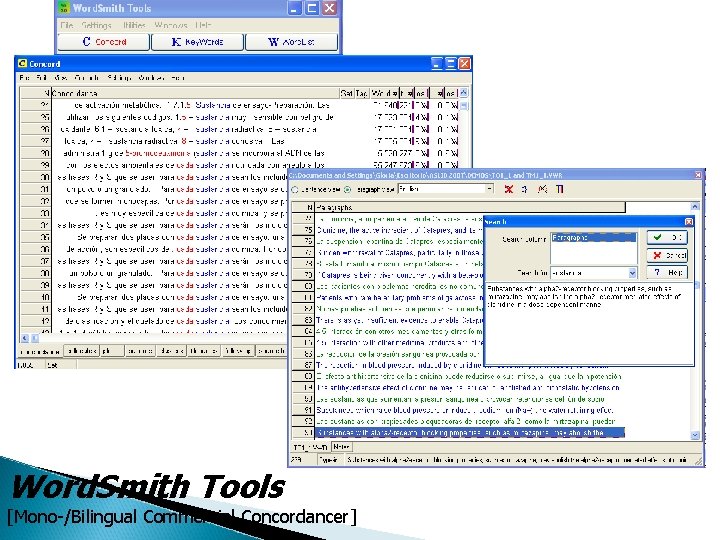Open File menu in Concord window

tap(24, 78)
